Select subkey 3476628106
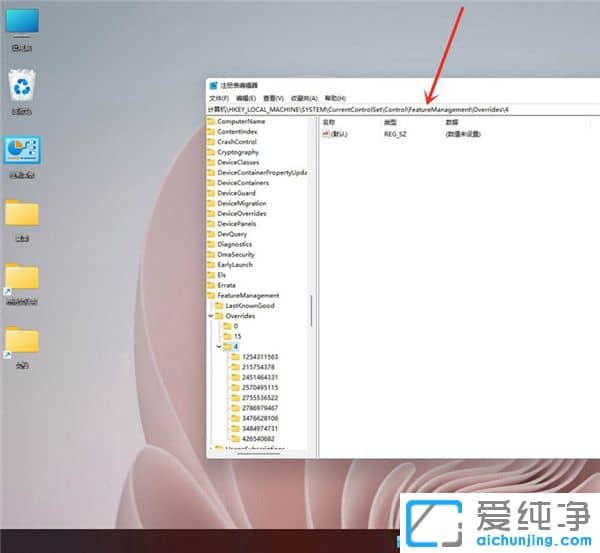Image resolution: width=600 pixels, height=553 pixels. pyautogui.click(x=260, y=418)
